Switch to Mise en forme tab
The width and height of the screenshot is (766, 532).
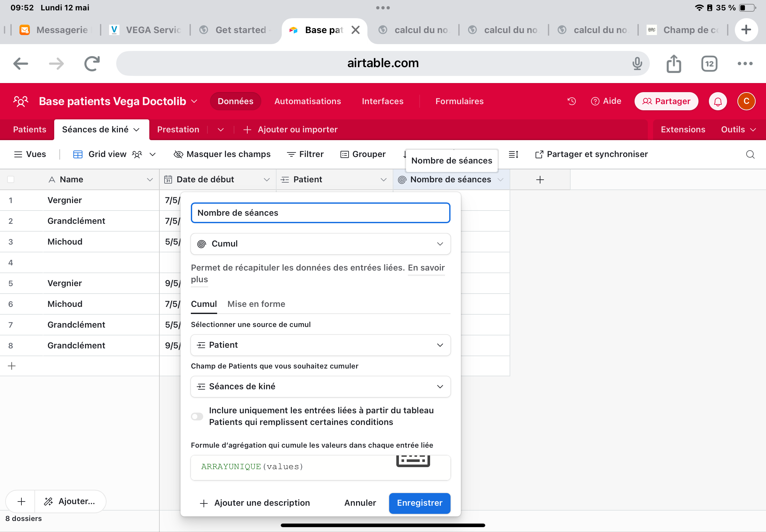tap(256, 304)
